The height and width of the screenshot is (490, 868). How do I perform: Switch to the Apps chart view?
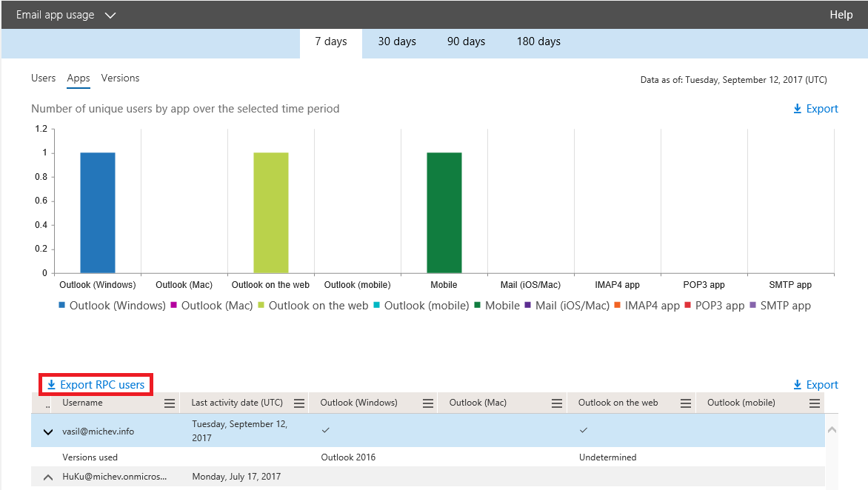79,78
